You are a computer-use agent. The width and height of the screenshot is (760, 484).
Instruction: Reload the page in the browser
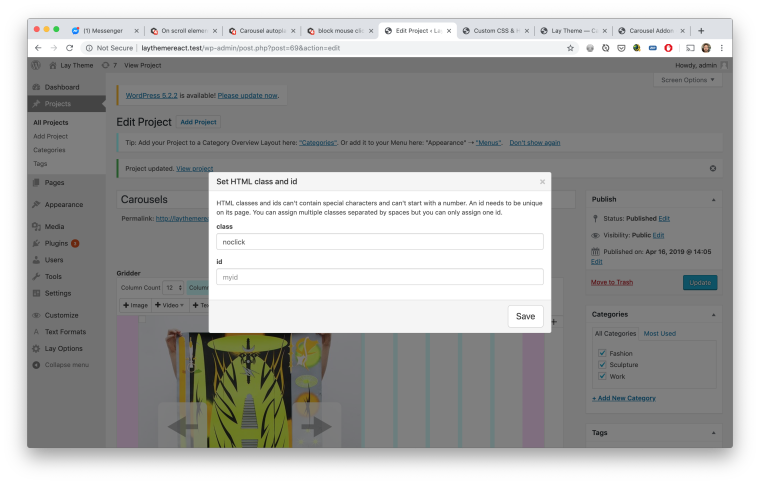pyautogui.click(x=69, y=47)
